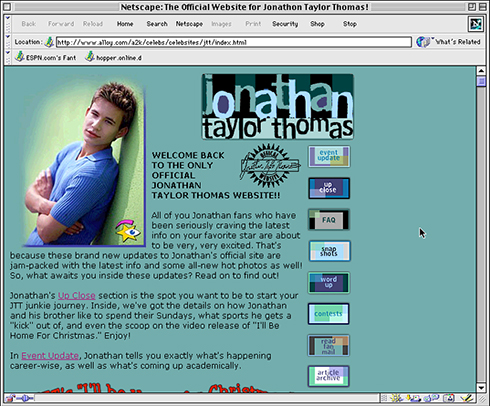490x406 pixels.
Task: Click the article archive image button
Action: click(329, 376)
